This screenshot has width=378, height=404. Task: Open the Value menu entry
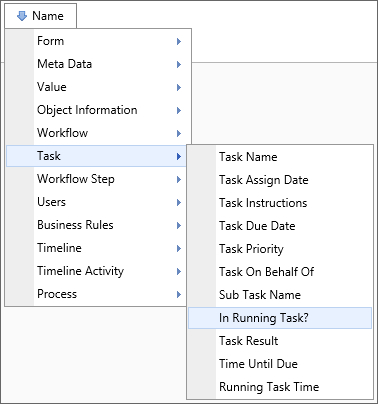click(96, 87)
